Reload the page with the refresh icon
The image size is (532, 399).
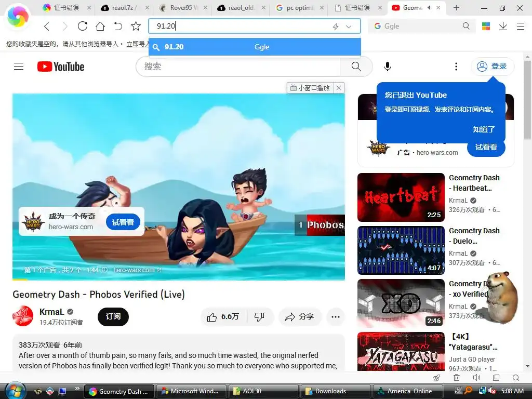[83, 26]
